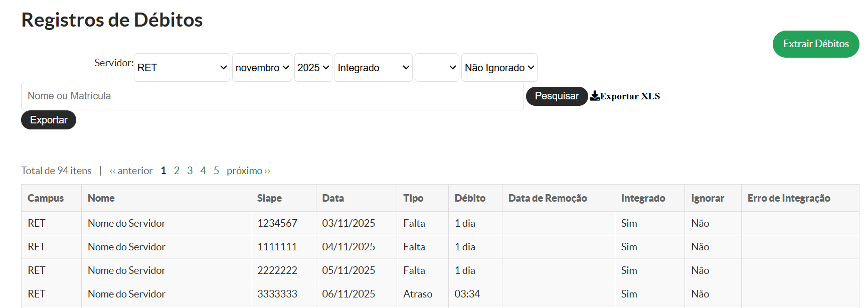Open the Não Ignorado dropdown
This screenshot has height=308, width=868.
pos(499,68)
